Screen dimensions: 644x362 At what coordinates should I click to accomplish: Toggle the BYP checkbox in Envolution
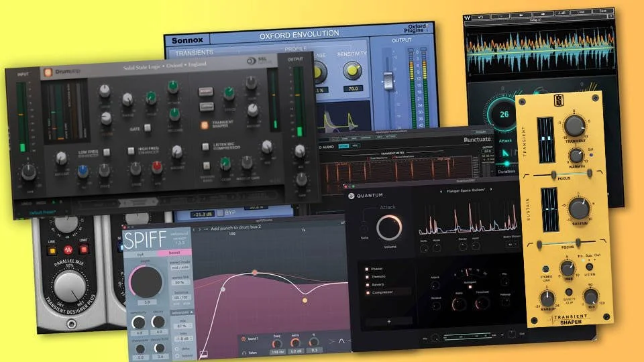[220, 213]
